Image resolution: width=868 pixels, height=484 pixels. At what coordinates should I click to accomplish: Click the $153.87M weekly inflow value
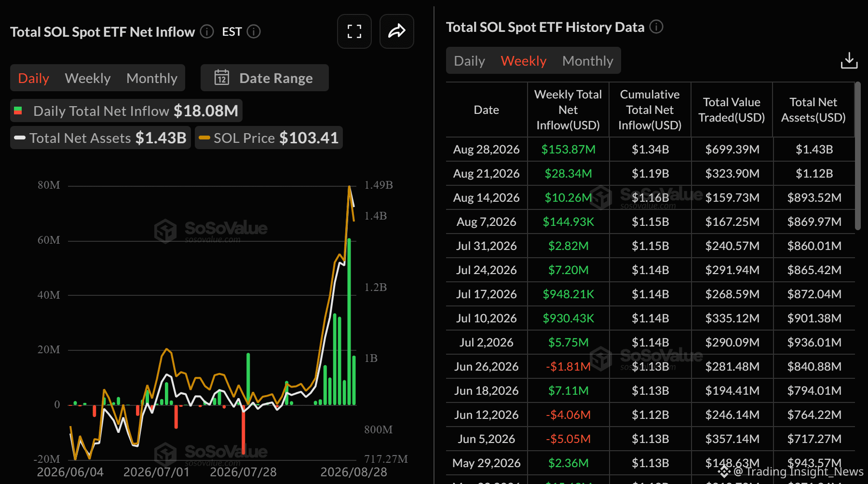pyautogui.click(x=569, y=150)
